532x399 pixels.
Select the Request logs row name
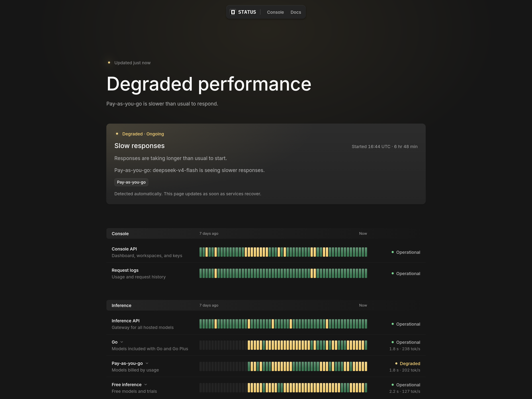coord(125,270)
